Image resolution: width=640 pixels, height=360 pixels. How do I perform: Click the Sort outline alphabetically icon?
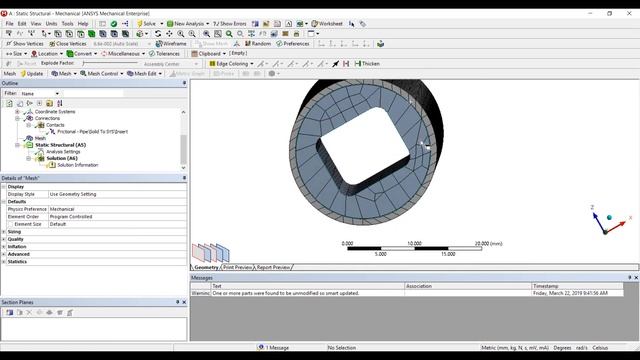pyautogui.click(x=60, y=104)
